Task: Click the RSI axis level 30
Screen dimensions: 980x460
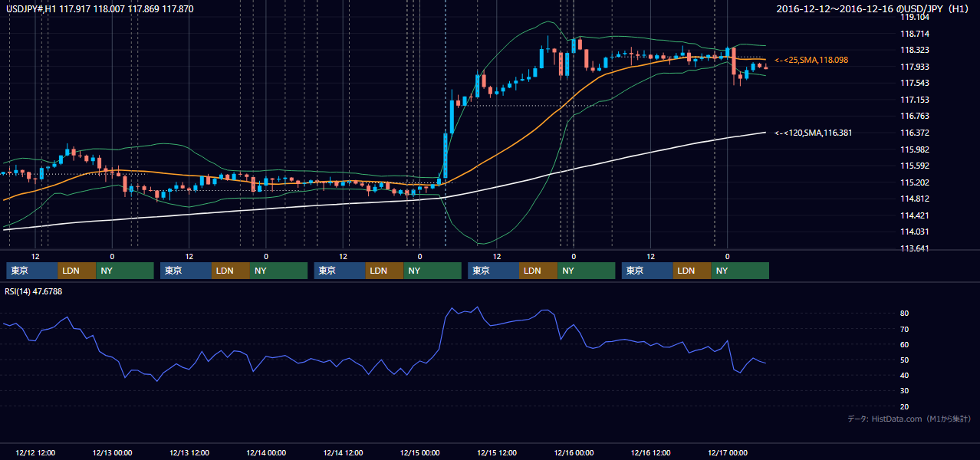Action: (905, 390)
